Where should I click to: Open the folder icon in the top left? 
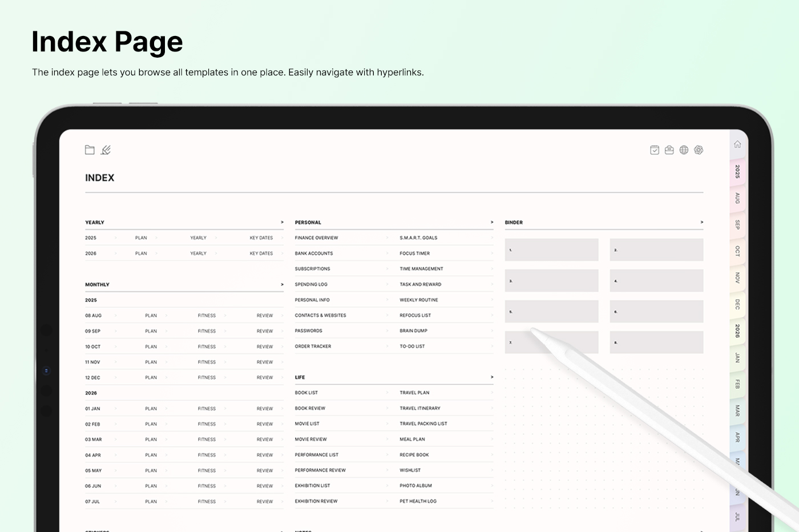(x=90, y=150)
